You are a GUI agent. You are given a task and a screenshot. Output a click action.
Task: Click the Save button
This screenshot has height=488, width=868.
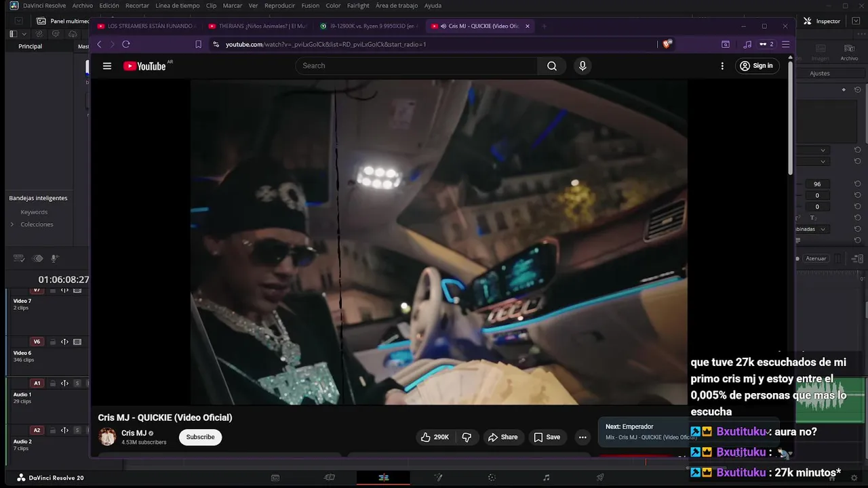(x=547, y=437)
